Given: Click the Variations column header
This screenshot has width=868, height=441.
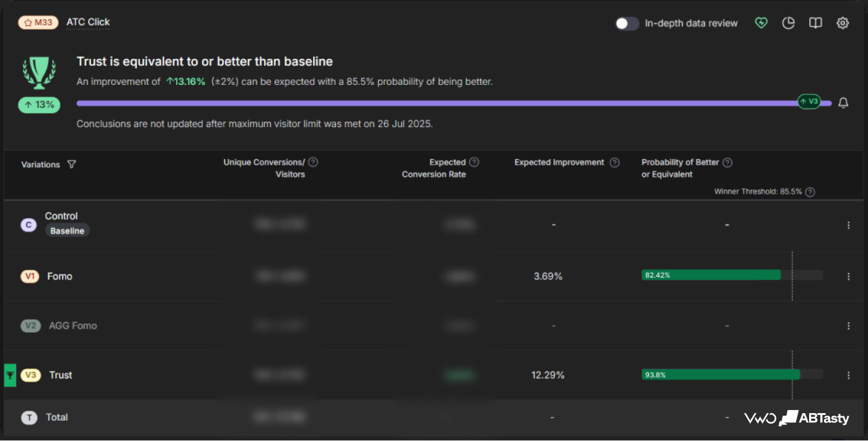Looking at the screenshot, I should click(x=40, y=165).
